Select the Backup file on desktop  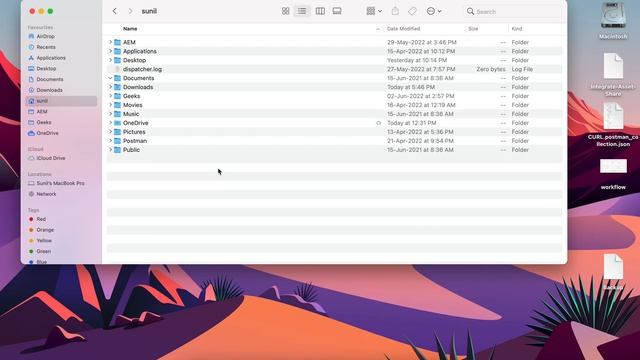coord(613,272)
